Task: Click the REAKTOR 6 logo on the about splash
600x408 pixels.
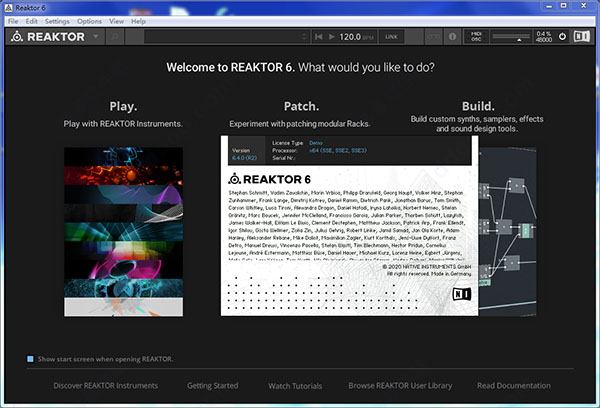Action: tap(269, 179)
